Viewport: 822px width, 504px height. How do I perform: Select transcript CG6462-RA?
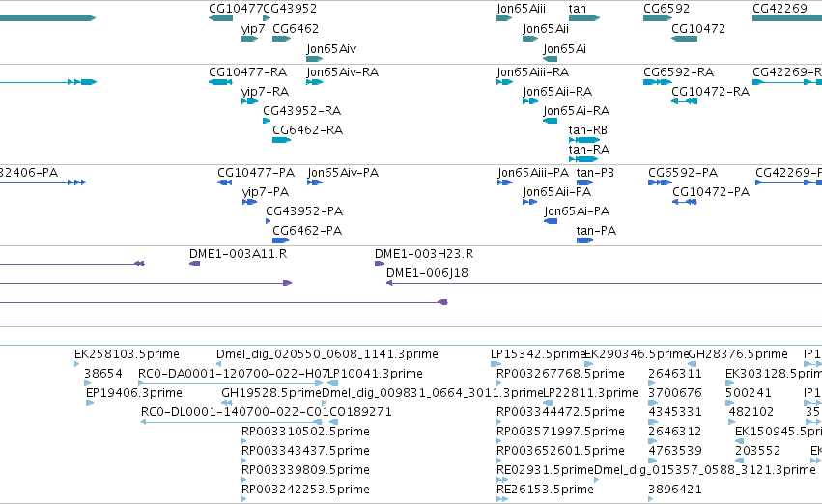pos(307,130)
